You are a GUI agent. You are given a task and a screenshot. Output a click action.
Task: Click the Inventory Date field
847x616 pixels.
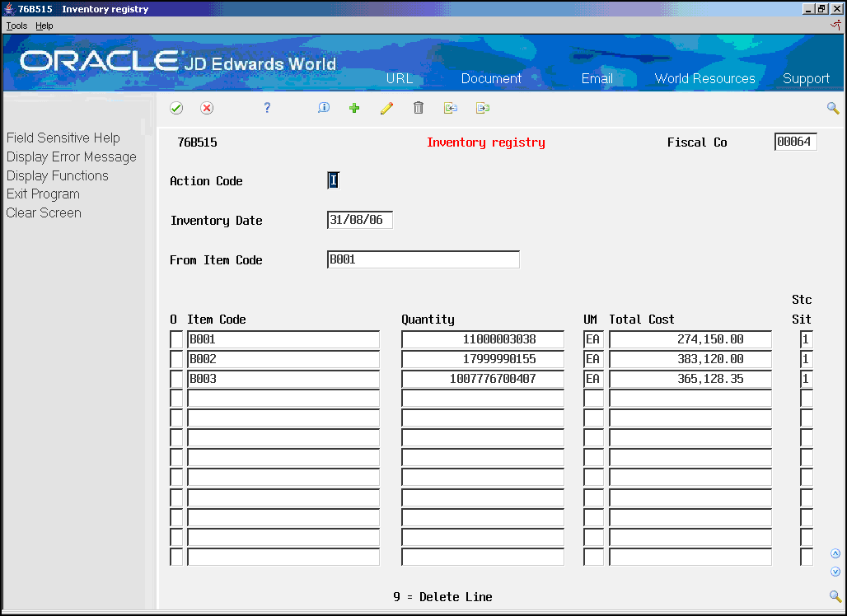click(360, 220)
